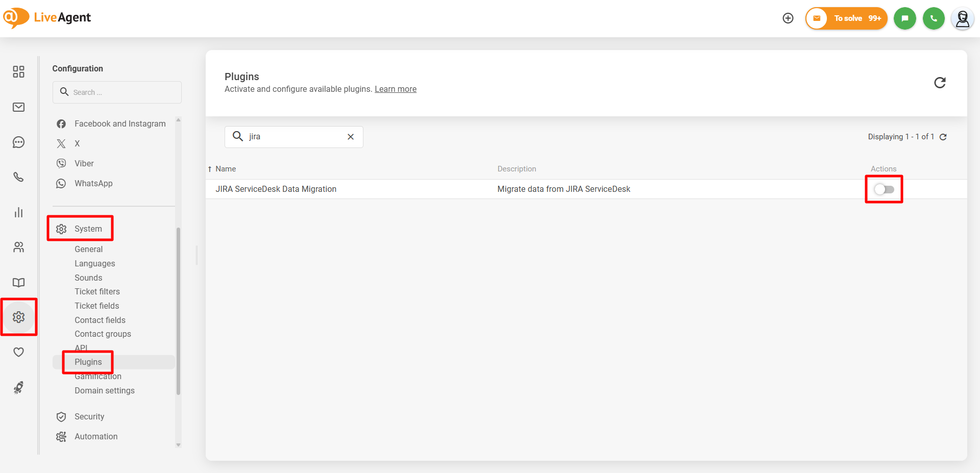Refresh plugins using the header reload icon
This screenshot has height=473, width=980.
940,83
